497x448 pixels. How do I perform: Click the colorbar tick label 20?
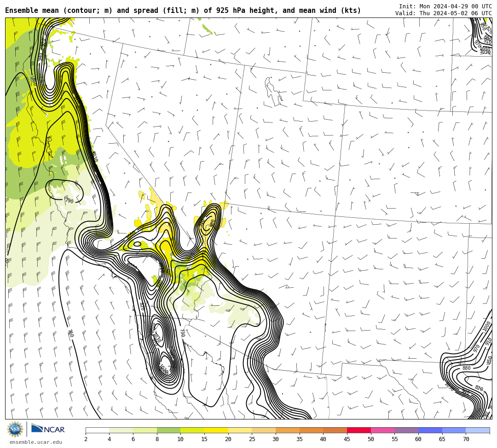click(228, 439)
